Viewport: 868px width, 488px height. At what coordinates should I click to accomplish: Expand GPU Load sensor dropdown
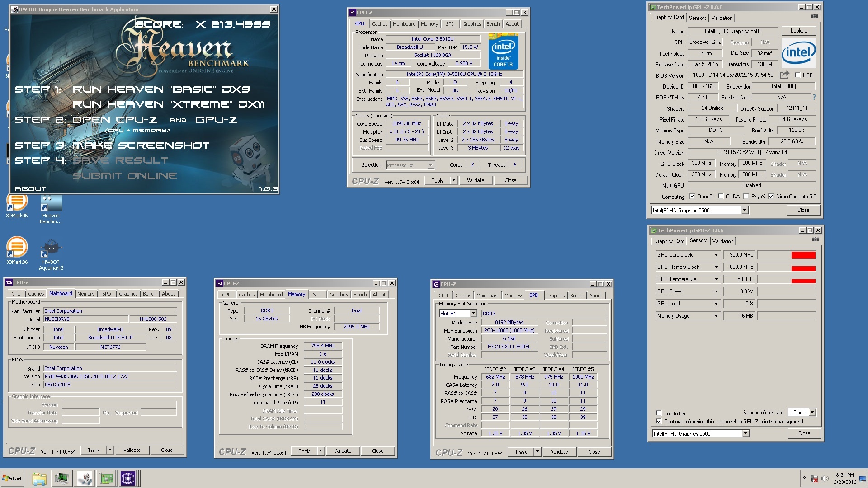716,304
